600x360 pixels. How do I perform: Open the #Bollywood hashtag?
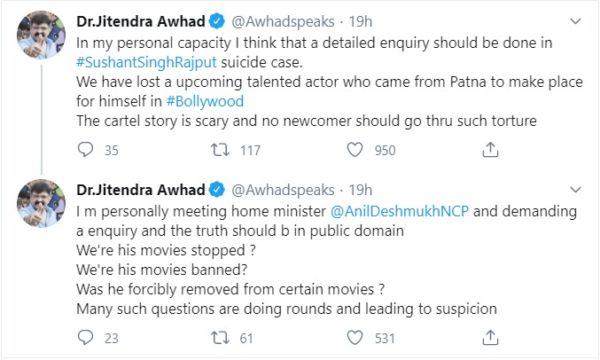coord(205,101)
